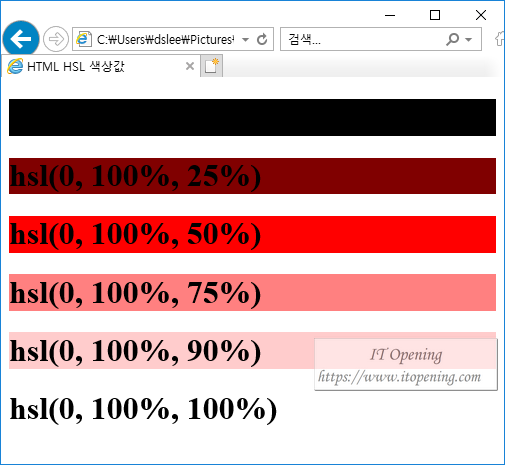Open a new tab with blank tab button
The width and height of the screenshot is (505, 465).
pyautogui.click(x=211, y=66)
